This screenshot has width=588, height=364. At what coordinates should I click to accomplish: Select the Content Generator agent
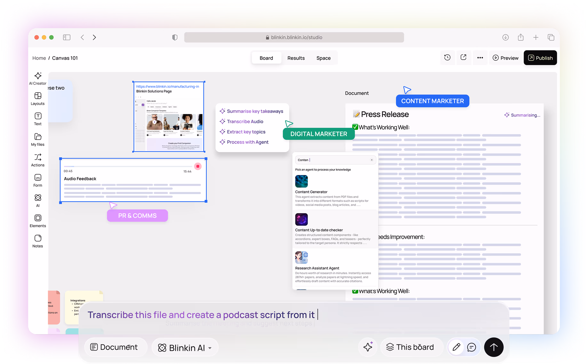tap(335, 191)
